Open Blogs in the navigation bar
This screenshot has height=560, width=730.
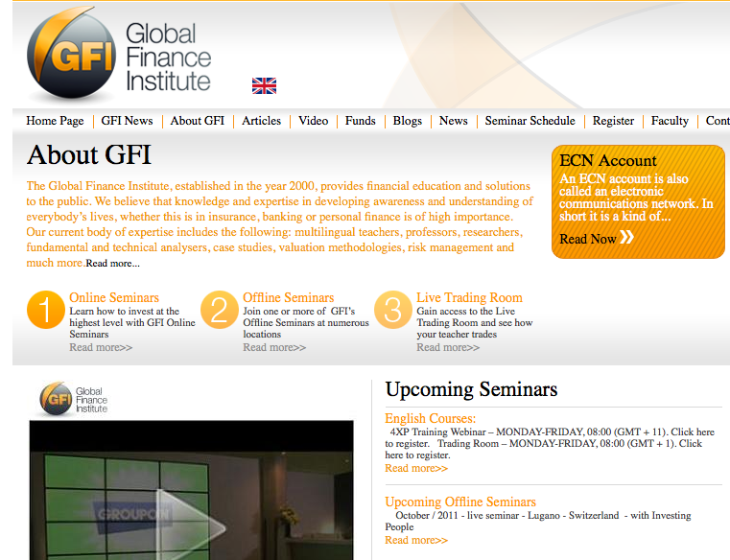408,121
